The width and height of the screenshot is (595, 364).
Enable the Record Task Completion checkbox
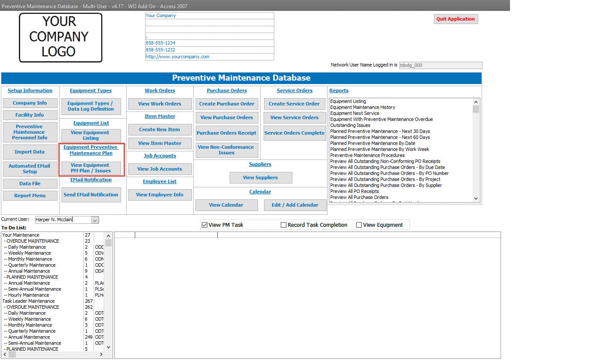click(x=283, y=225)
